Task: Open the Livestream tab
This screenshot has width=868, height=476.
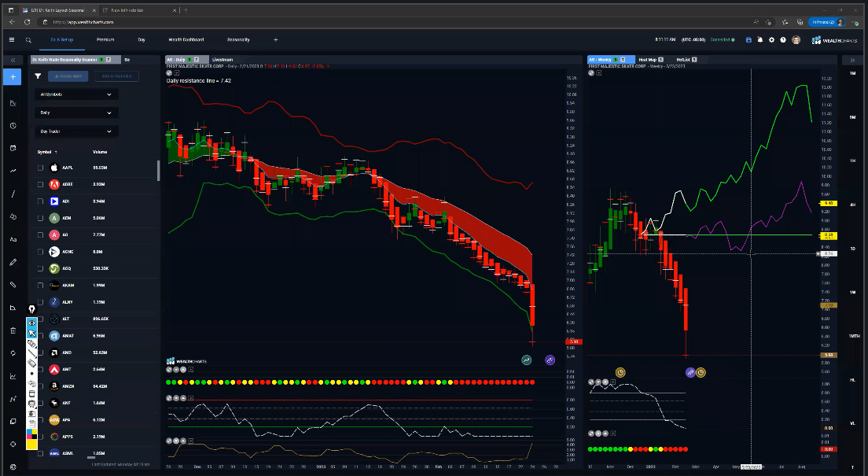Action: coord(223,60)
